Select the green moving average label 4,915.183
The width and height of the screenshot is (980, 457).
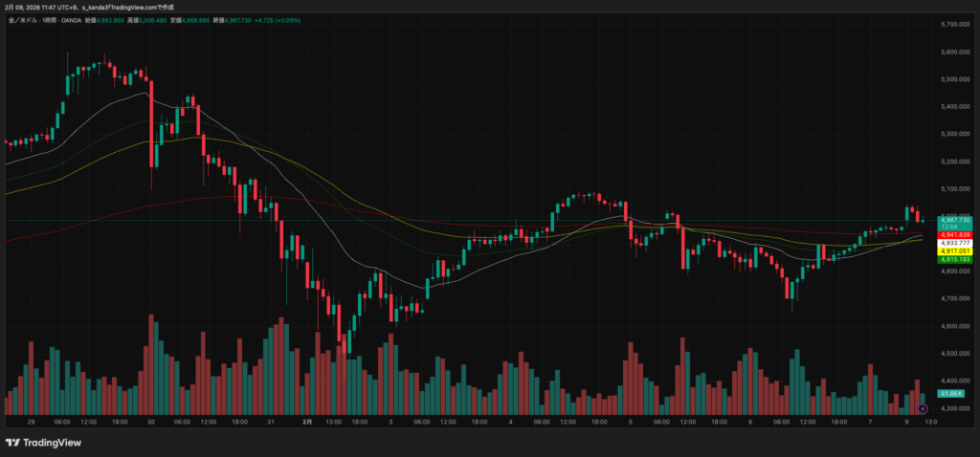click(x=955, y=259)
